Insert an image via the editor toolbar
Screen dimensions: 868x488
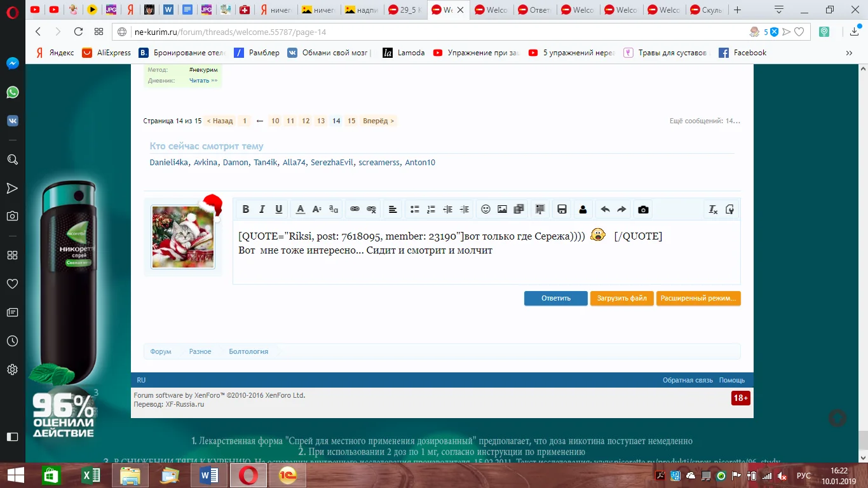click(x=503, y=210)
